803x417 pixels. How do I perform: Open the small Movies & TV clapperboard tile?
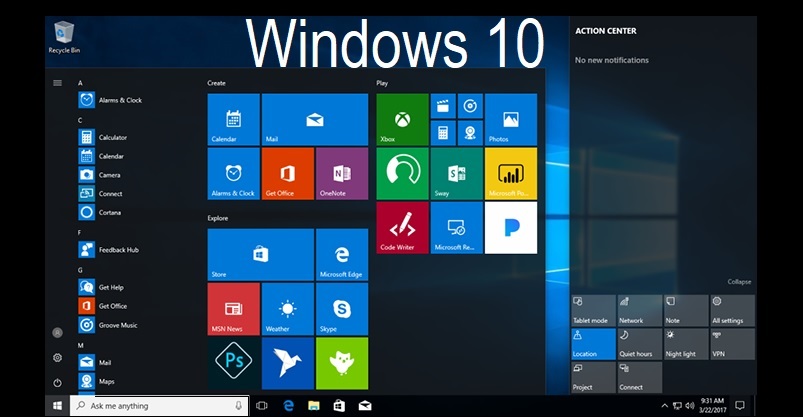(x=443, y=106)
